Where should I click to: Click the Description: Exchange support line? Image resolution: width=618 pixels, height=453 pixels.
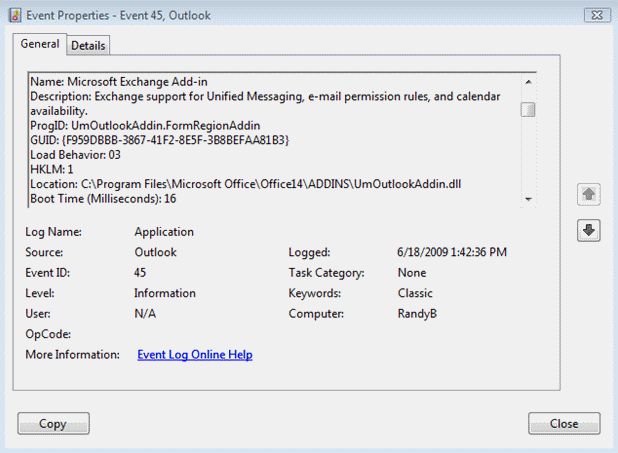click(265, 104)
